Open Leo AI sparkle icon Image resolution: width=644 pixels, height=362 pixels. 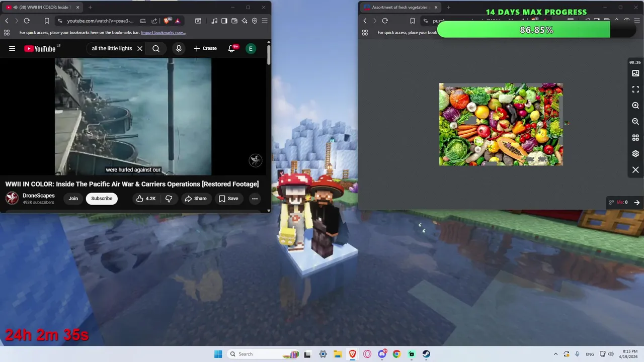pos(245,21)
